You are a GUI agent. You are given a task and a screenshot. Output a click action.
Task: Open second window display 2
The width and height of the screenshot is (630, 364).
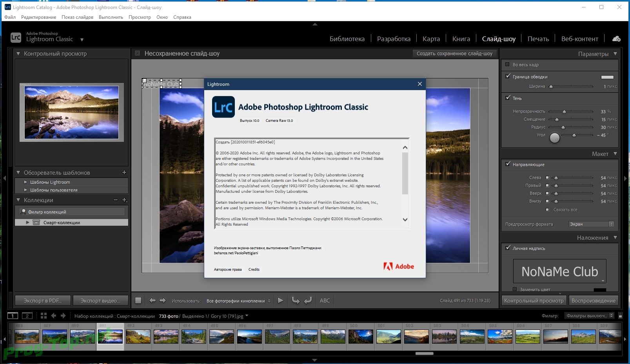(27, 316)
